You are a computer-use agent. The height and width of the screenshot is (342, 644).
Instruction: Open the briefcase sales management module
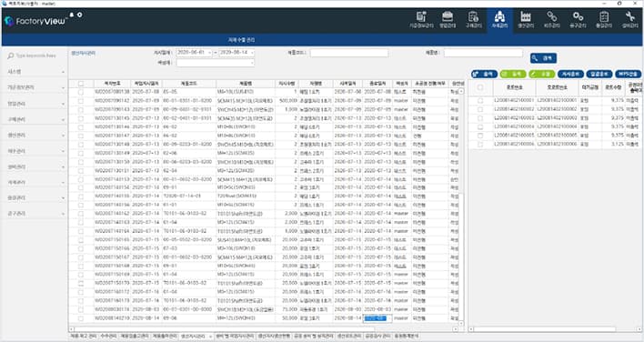point(448,19)
